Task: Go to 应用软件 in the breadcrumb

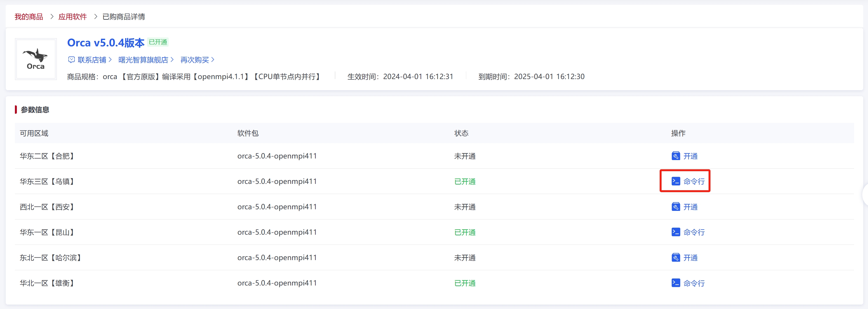Action: (x=72, y=17)
